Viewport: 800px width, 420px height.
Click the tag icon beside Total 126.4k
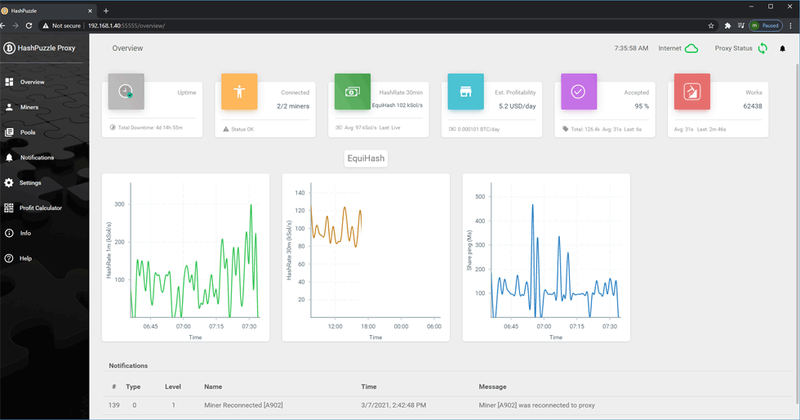point(565,129)
